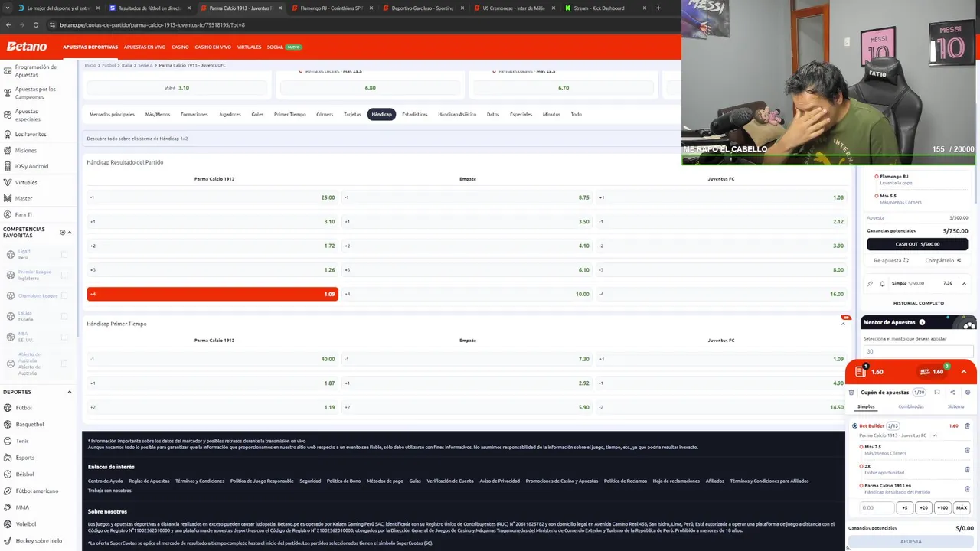Switch to Córners market tab

click(325, 114)
